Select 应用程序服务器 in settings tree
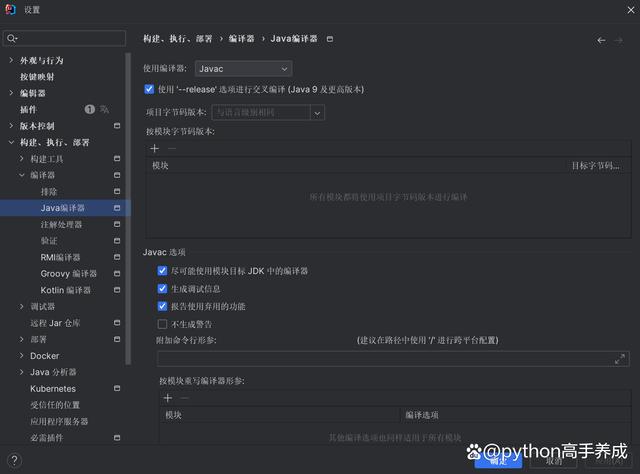The image size is (640, 474). [59, 421]
